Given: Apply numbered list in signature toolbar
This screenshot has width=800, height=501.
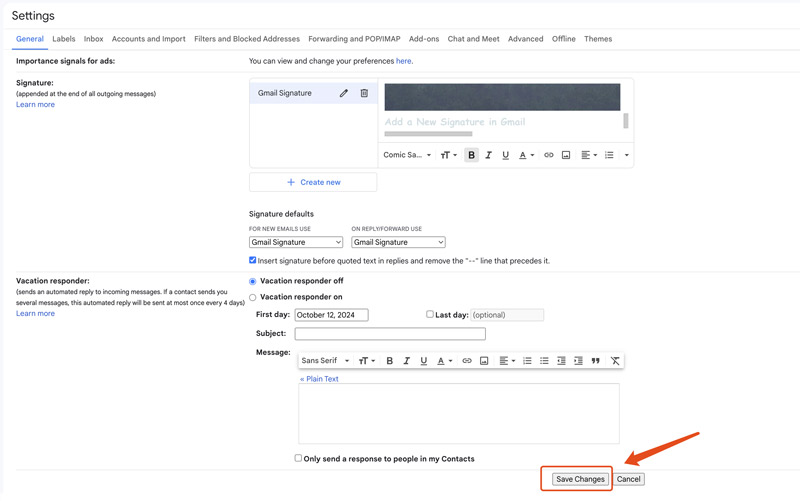Looking at the screenshot, I should click(x=609, y=155).
